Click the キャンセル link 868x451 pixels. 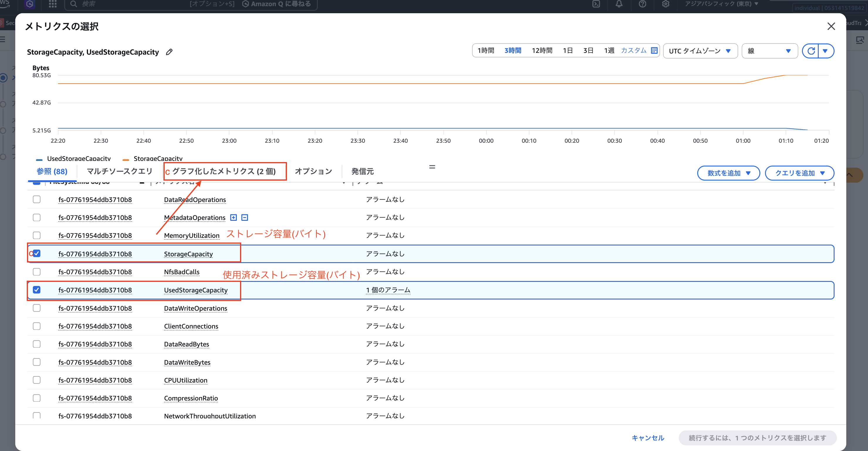click(648, 437)
